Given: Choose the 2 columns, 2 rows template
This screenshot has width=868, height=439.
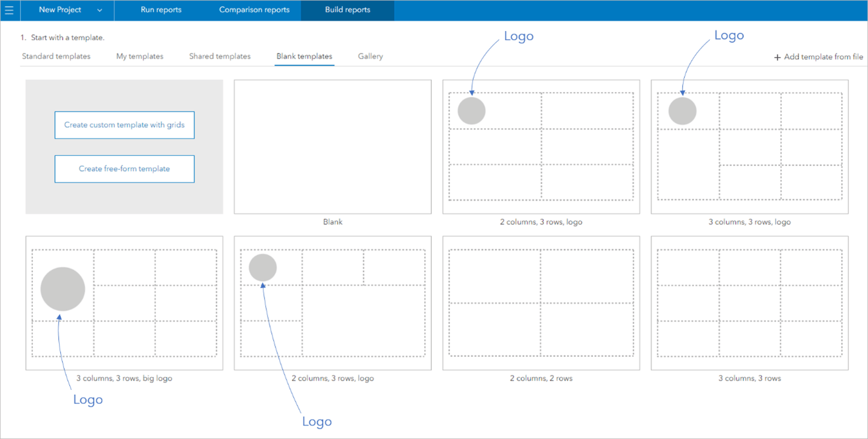Looking at the screenshot, I should click(541, 303).
